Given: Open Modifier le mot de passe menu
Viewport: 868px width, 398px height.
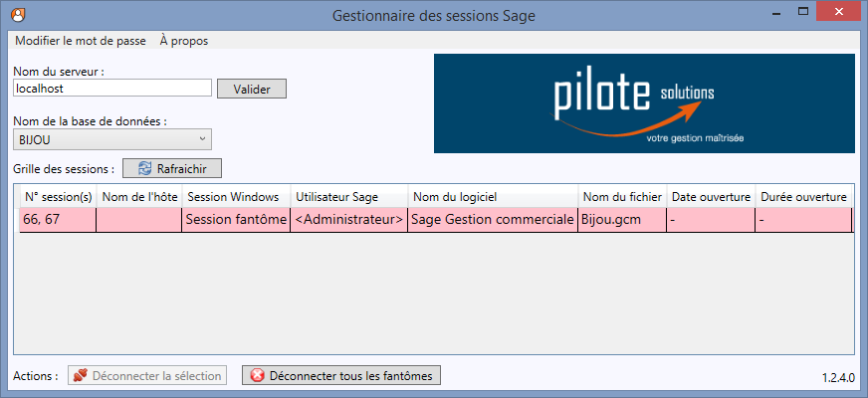Looking at the screenshot, I should pos(80,41).
